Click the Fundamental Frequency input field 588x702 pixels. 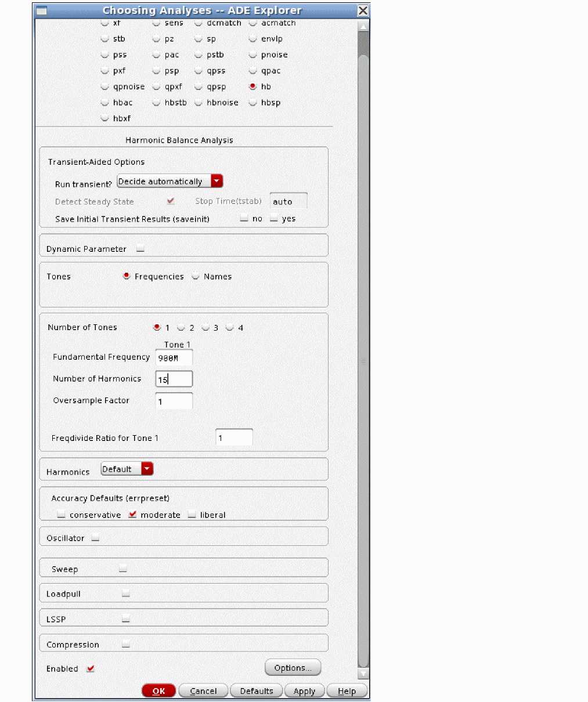(x=174, y=358)
